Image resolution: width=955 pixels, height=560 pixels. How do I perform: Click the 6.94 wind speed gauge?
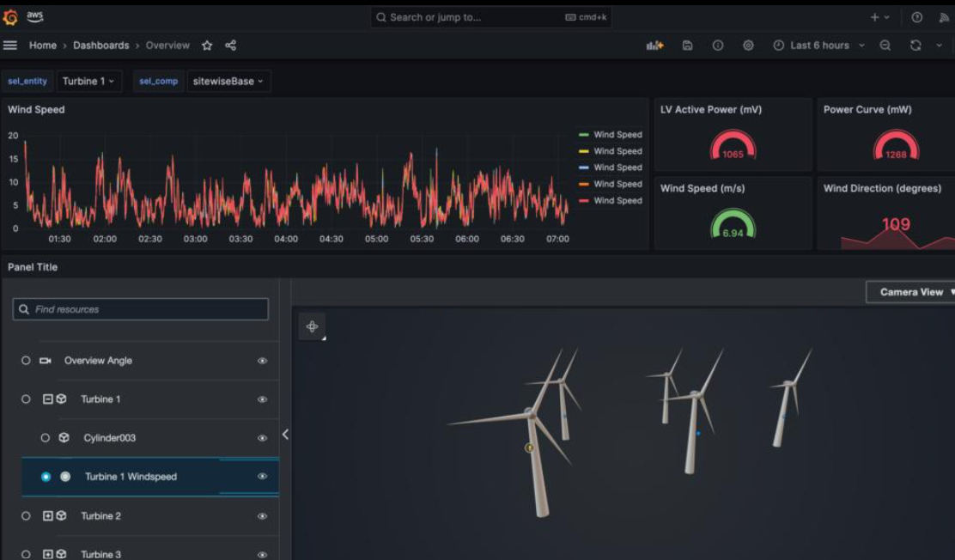(x=733, y=224)
